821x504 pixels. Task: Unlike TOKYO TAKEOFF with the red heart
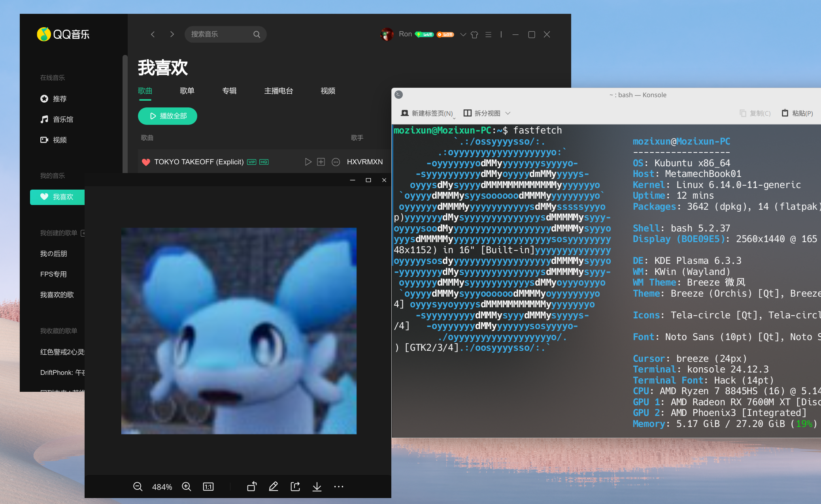click(146, 162)
